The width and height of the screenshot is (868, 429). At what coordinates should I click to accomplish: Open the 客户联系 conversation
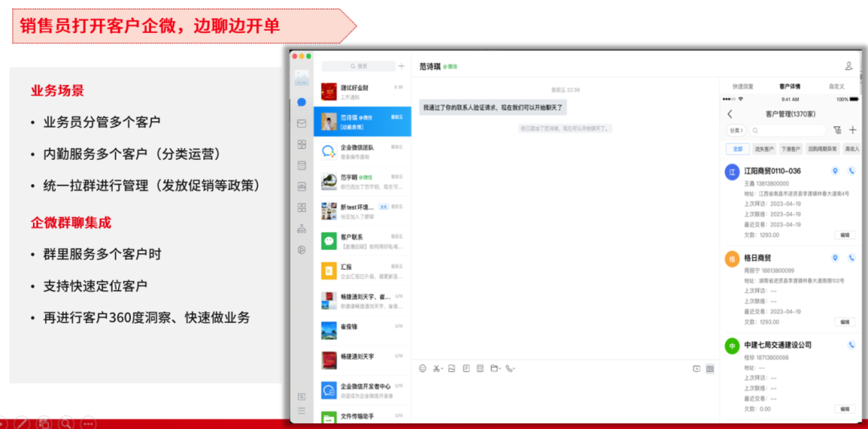(362, 241)
